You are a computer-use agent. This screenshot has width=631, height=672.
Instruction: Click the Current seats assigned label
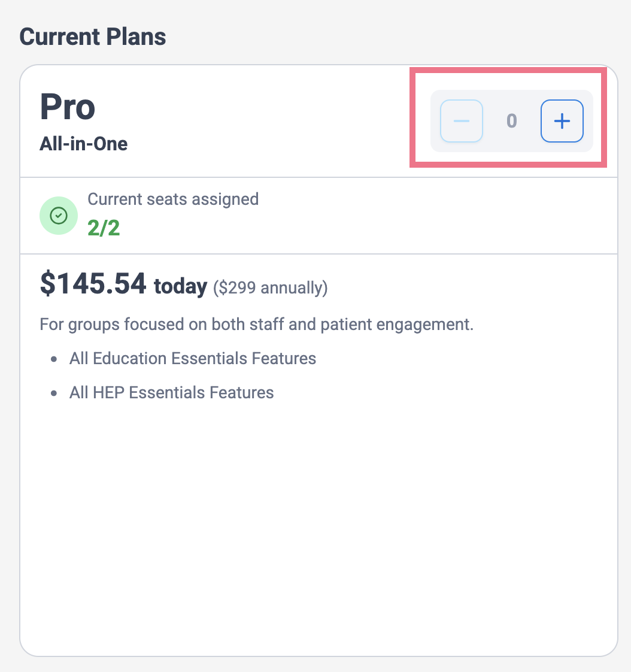pos(173,199)
